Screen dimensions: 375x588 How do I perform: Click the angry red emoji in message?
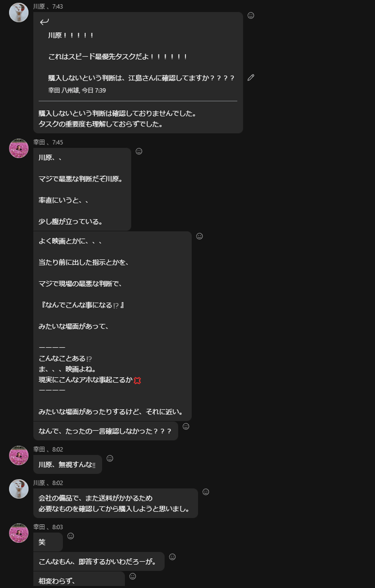tap(137, 380)
